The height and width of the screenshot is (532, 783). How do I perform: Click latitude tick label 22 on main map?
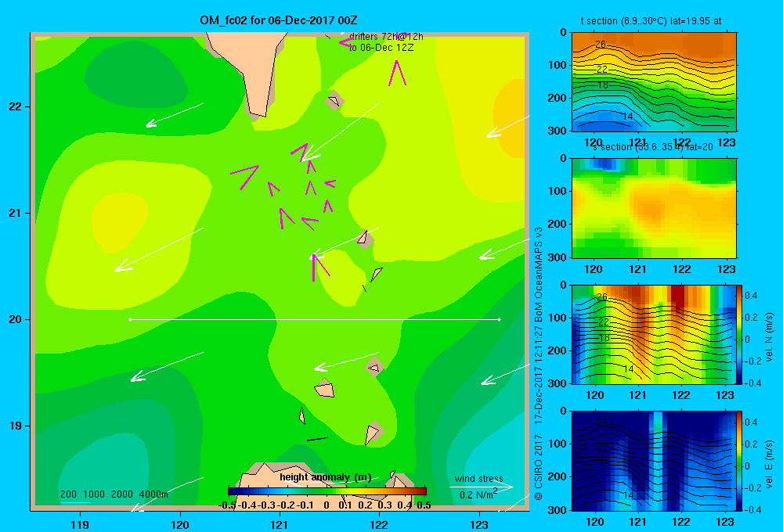point(16,106)
